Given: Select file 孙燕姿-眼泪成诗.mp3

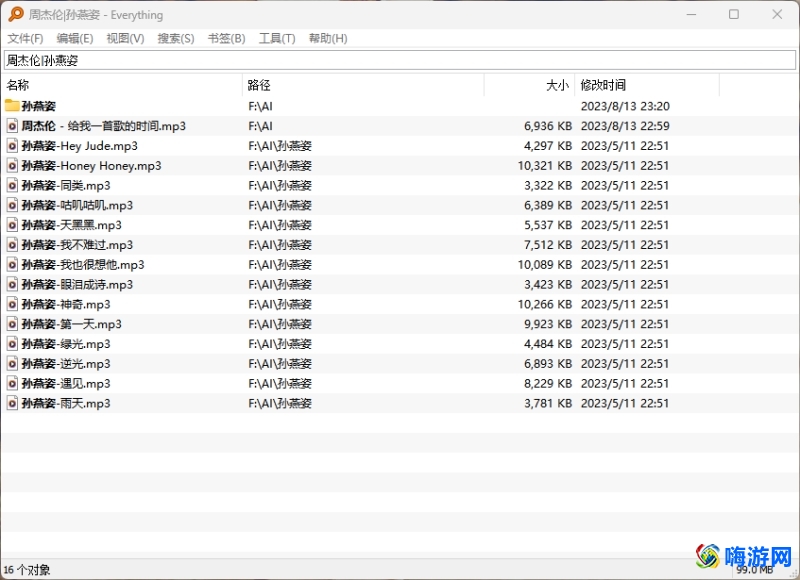Looking at the screenshot, I should click(x=77, y=285).
